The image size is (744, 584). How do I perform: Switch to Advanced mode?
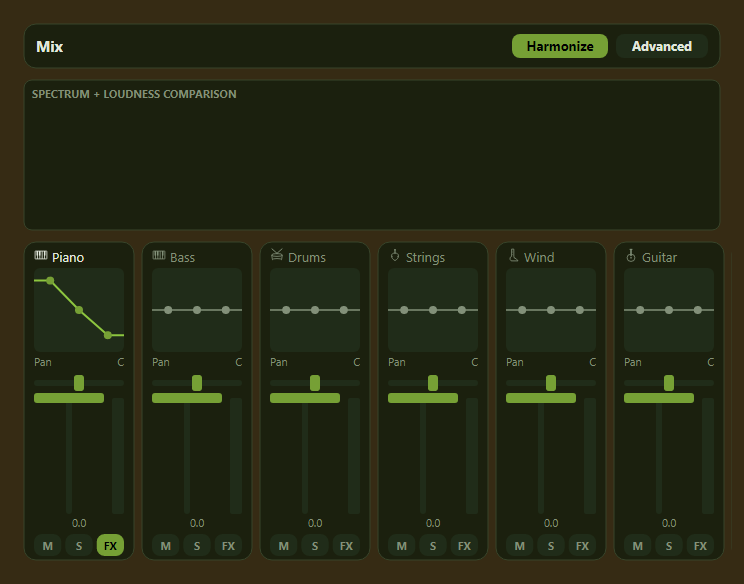(662, 46)
